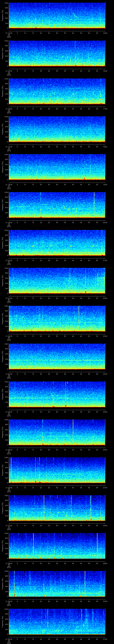Click tall broadband spike in the 21:22:00 spectrogram

[x=79, y=317]
